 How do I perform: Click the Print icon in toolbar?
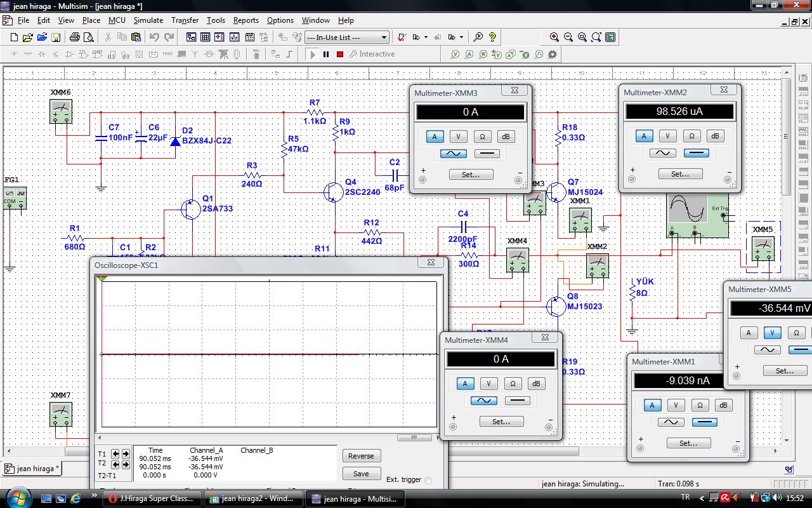point(75,37)
